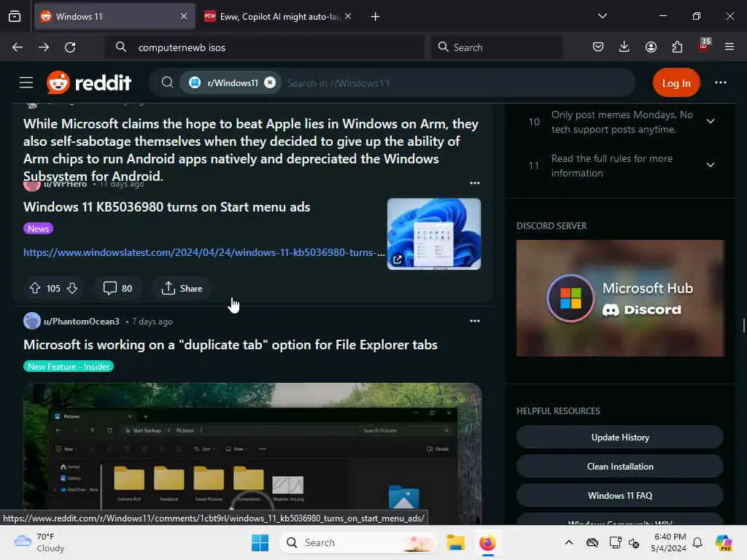Open the Windows 11 FAQ resource

(620, 495)
